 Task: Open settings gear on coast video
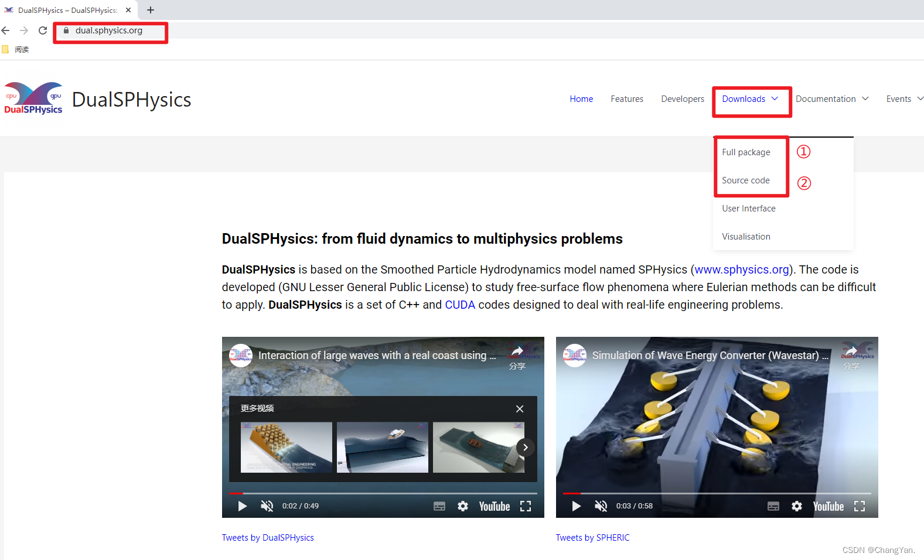pos(463,506)
